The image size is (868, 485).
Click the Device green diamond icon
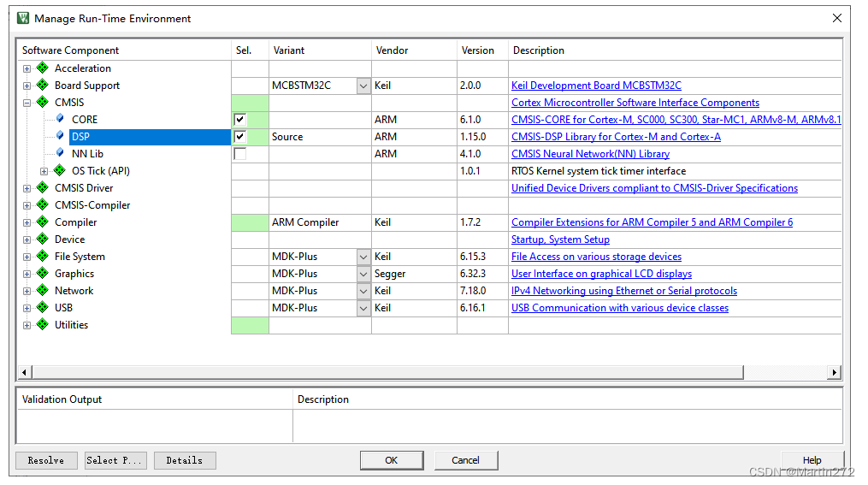pos(43,240)
